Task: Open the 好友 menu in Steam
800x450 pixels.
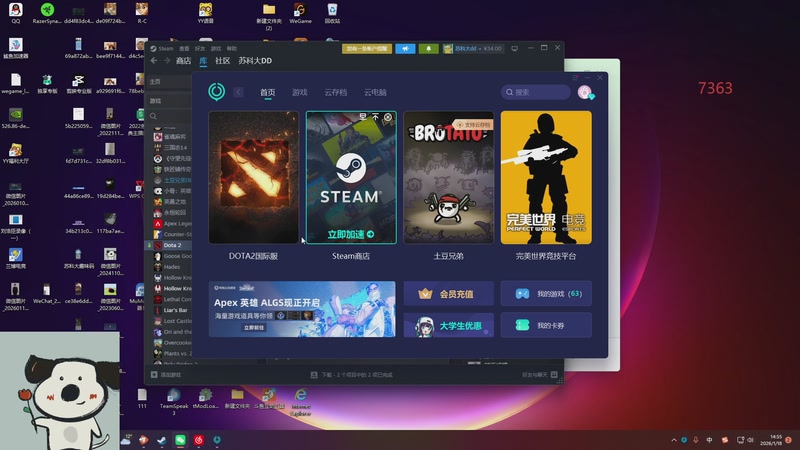Action: point(200,48)
